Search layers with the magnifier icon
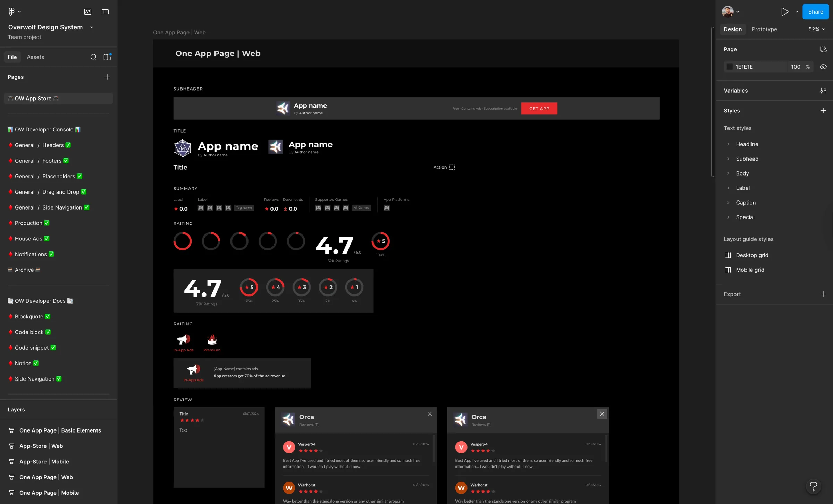The height and width of the screenshot is (504, 833). tap(93, 57)
